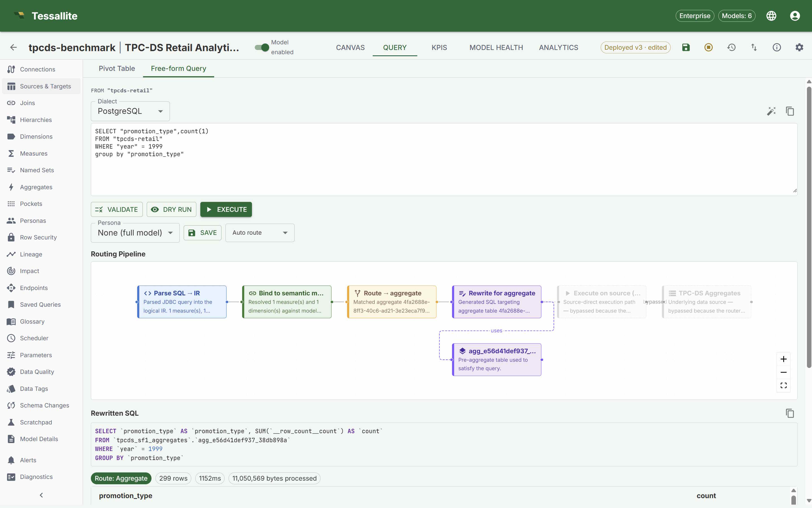
Task: Open the Dialect PostgreSQL dropdown
Action: 130,111
